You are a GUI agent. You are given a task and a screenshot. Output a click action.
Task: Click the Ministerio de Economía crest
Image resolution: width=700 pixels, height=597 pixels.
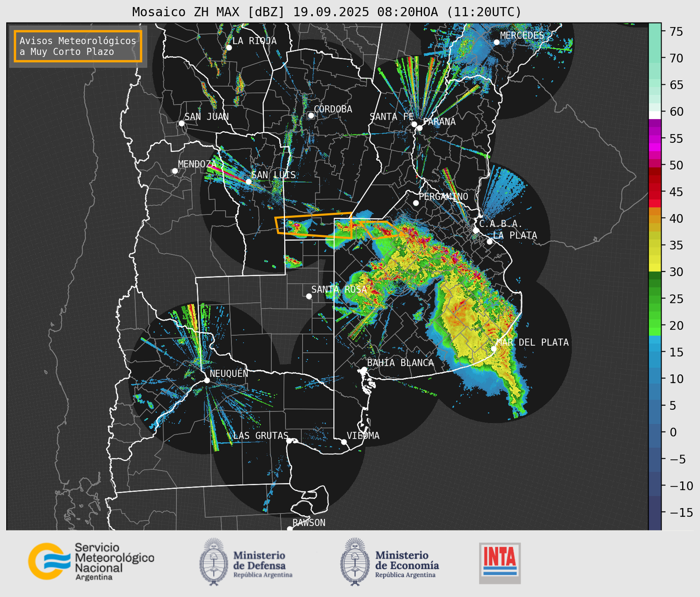pos(355,562)
